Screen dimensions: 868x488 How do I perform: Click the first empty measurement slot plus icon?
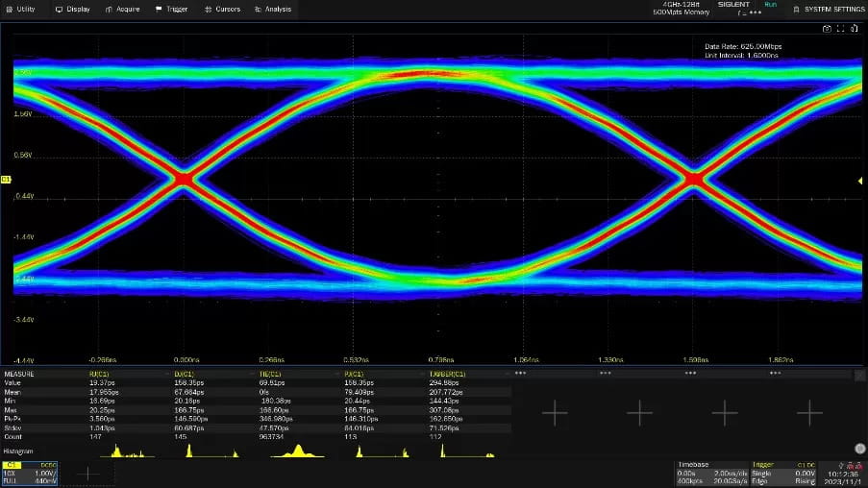coord(555,412)
